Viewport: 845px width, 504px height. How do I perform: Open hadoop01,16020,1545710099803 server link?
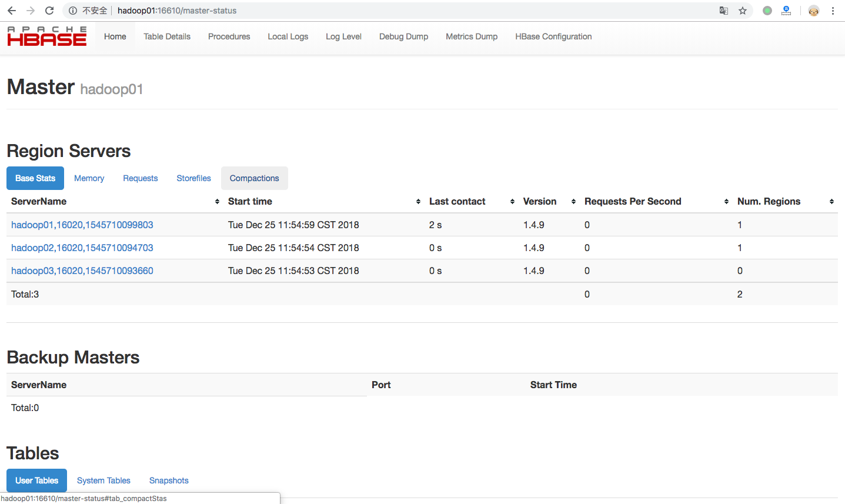point(82,225)
